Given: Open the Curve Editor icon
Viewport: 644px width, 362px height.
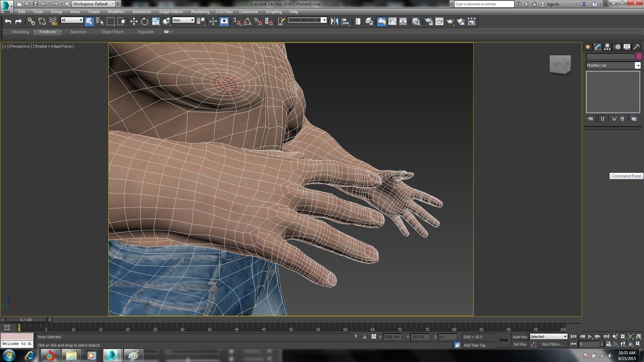Looking at the screenshot, I should coord(392,21).
